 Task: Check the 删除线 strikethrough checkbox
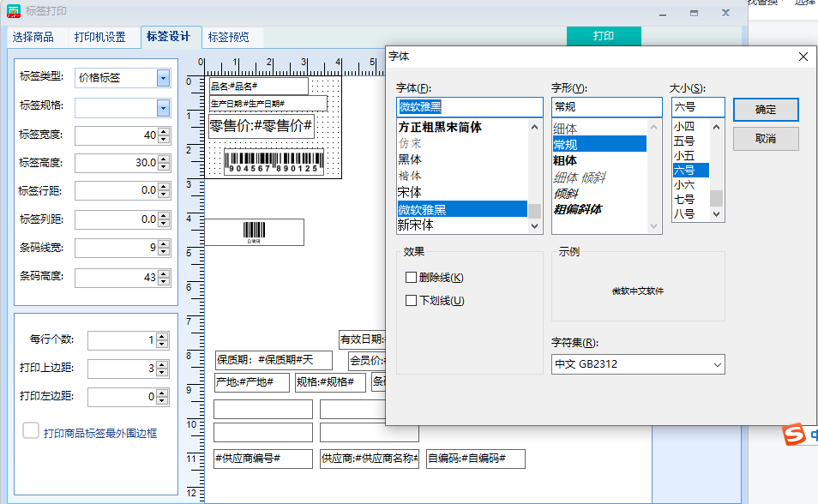point(412,278)
